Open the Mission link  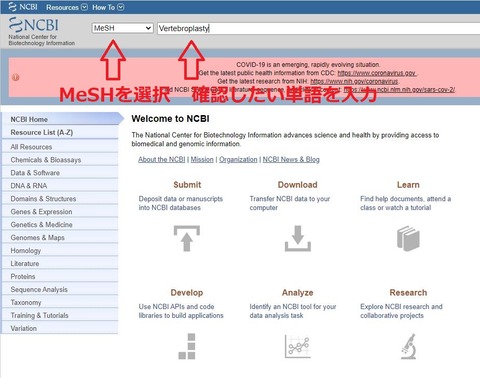pyautogui.click(x=202, y=160)
